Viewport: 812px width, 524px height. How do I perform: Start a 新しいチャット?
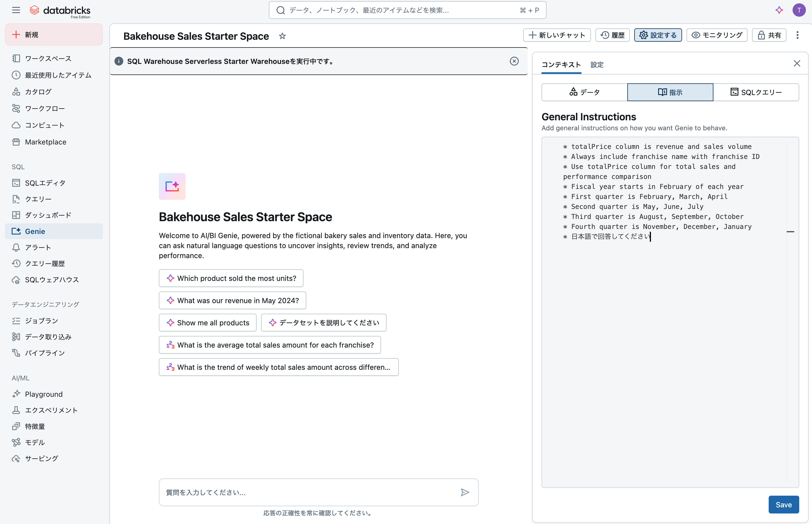(x=557, y=35)
